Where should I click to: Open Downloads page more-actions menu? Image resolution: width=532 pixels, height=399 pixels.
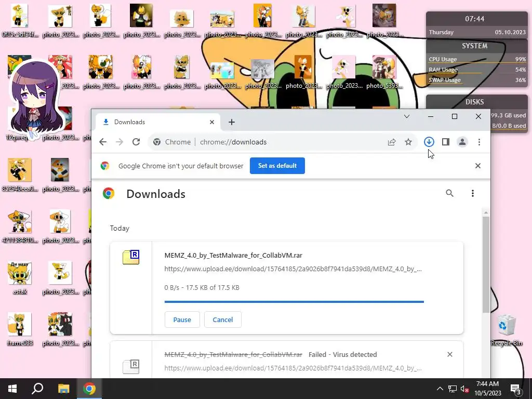(x=473, y=193)
